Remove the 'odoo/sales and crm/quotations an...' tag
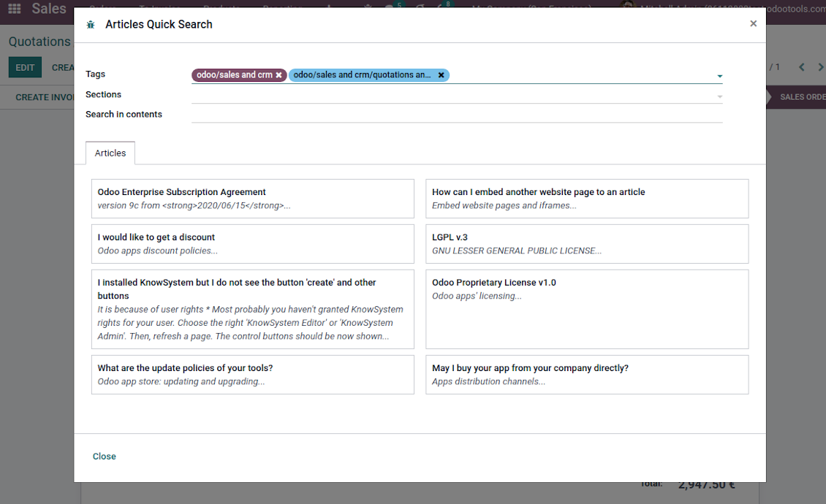Screen dimensions: 826x504 click(441, 75)
